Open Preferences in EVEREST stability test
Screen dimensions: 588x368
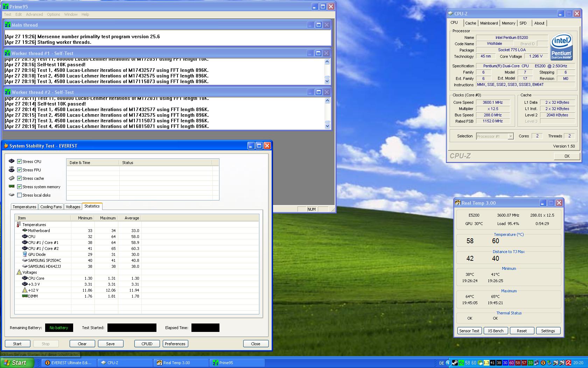click(x=175, y=344)
